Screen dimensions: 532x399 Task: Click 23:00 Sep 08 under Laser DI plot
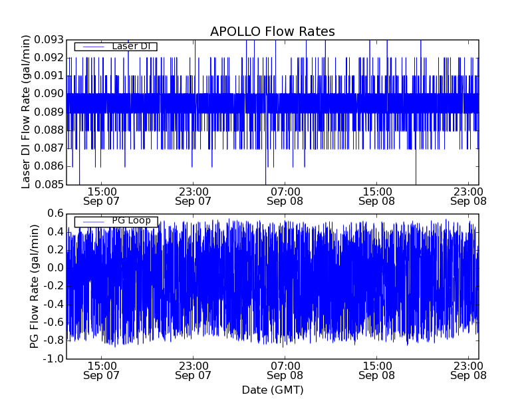click(x=469, y=197)
